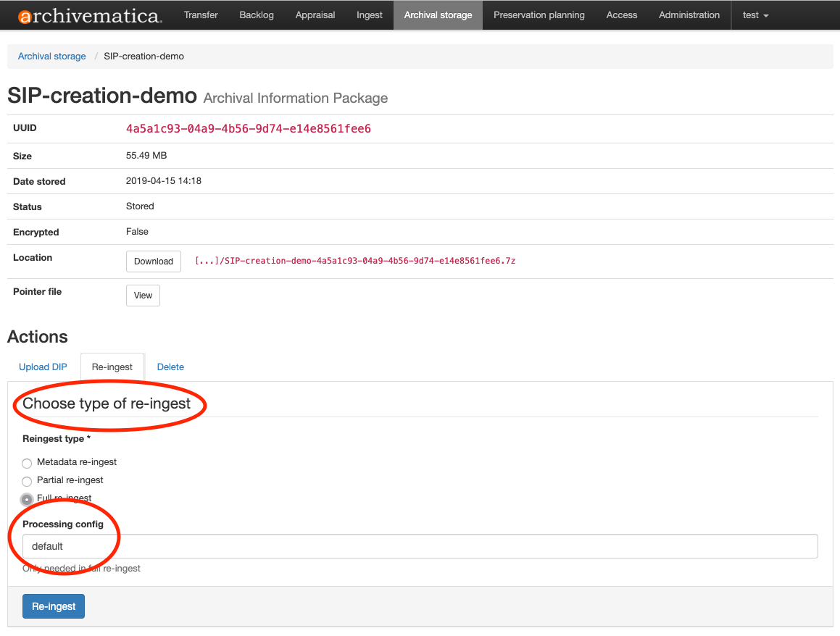This screenshot has width=840, height=636.
Task: View the pointer file
Action: (x=143, y=296)
